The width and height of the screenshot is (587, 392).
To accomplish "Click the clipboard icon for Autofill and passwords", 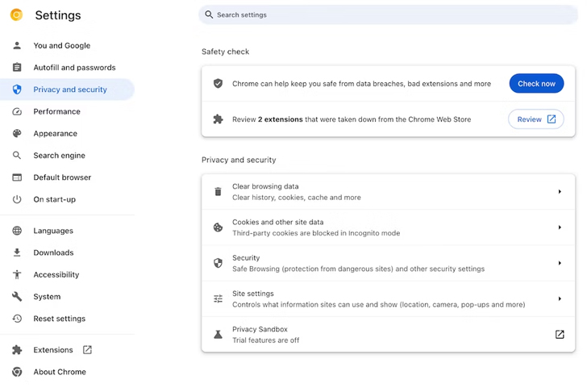I will [x=17, y=68].
